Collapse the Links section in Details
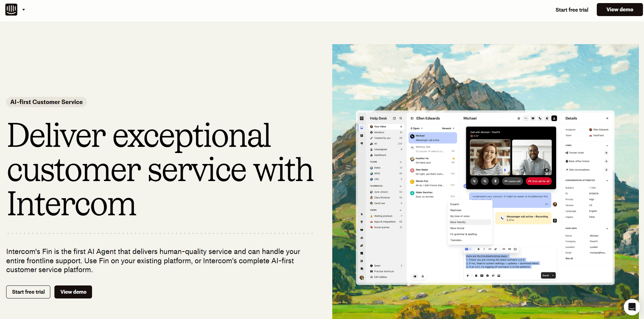The image size is (644, 319). click(607, 145)
